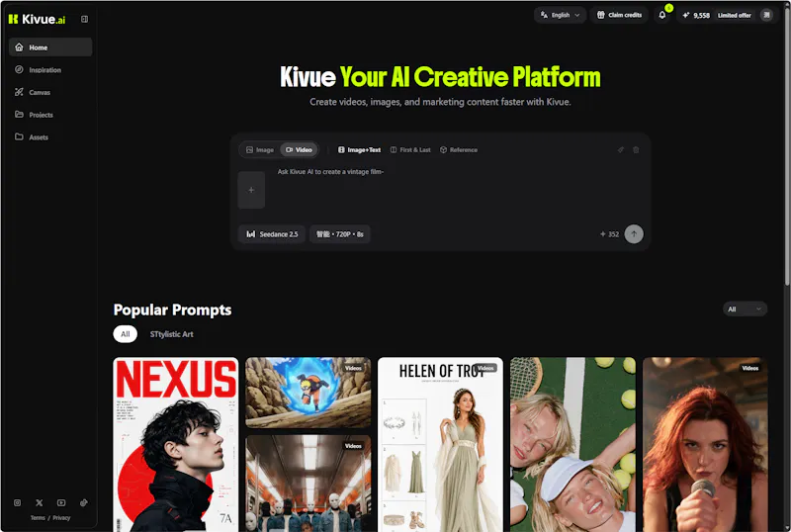Screen dimensions: 791x532
Task: Click the Claim credits button
Action: 619,15
